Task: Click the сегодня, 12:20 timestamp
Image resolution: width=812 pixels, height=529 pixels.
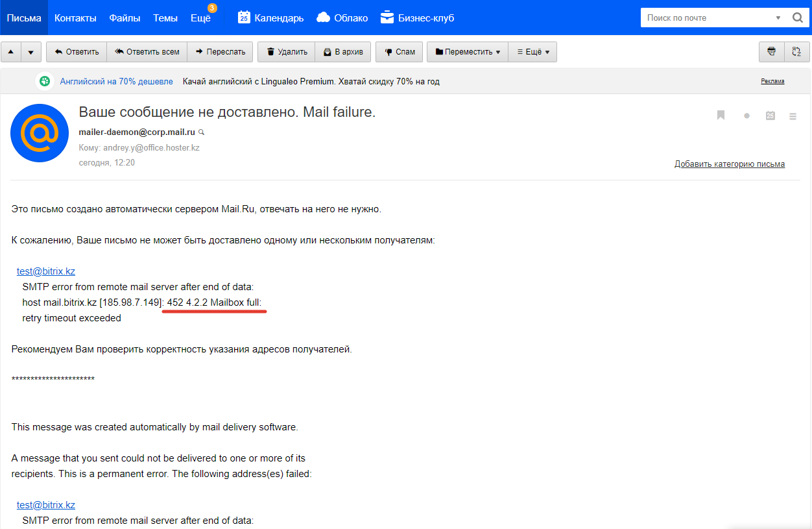Action: pyautogui.click(x=106, y=163)
